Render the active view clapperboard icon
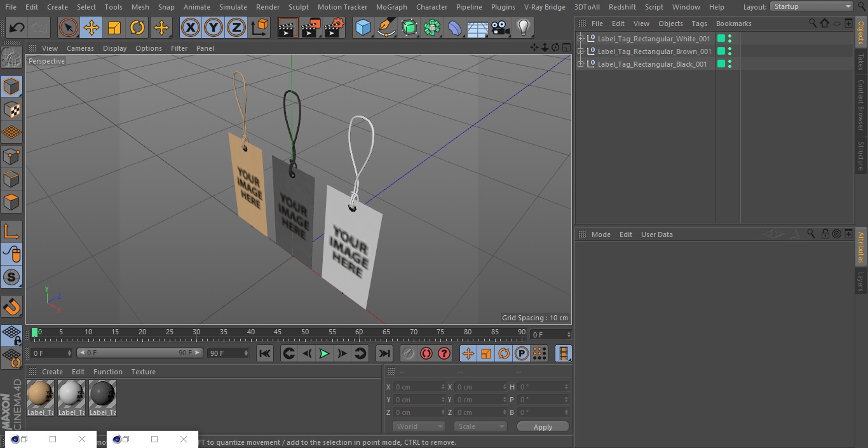 pyautogui.click(x=288, y=27)
